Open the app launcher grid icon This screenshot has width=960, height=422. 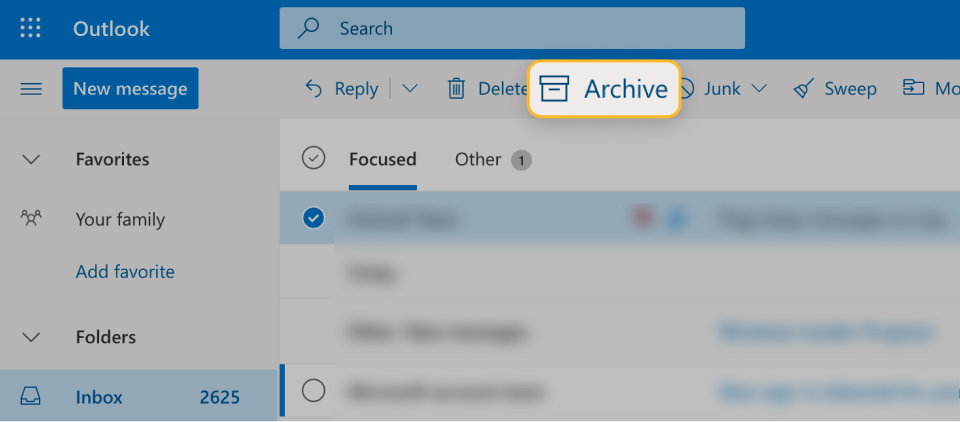tap(31, 28)
